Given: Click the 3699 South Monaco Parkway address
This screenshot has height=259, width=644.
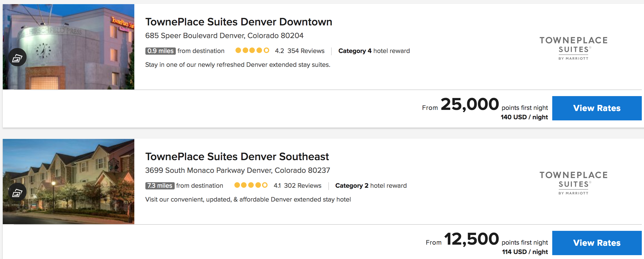Looking at the screenshot, I should (237, 170).
